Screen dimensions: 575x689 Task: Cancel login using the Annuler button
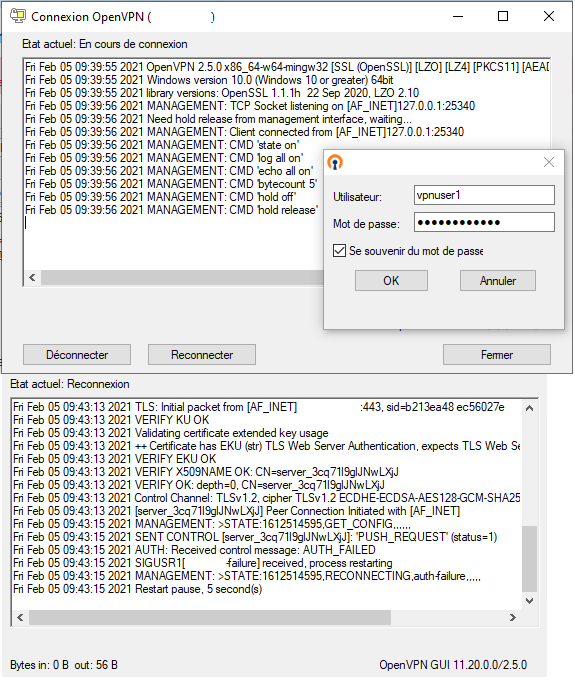[x=499, y=281]
